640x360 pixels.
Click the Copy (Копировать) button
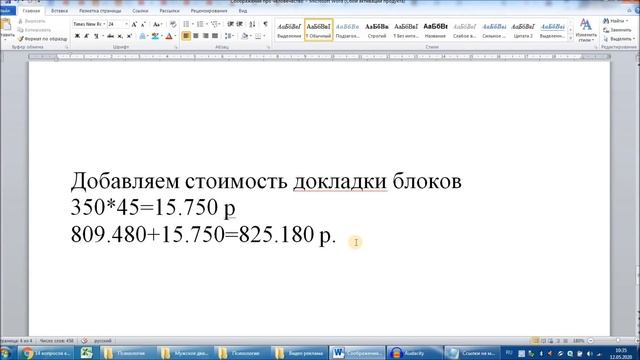click(x=34, y=30)
